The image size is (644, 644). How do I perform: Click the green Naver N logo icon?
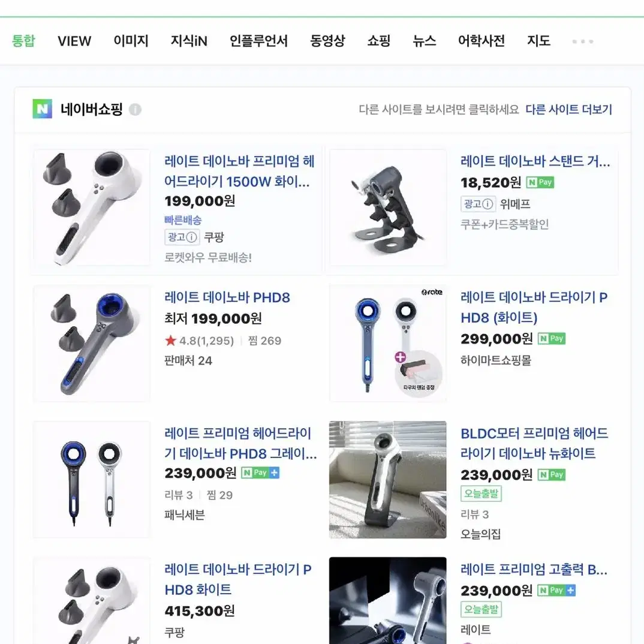pos(43,109)
